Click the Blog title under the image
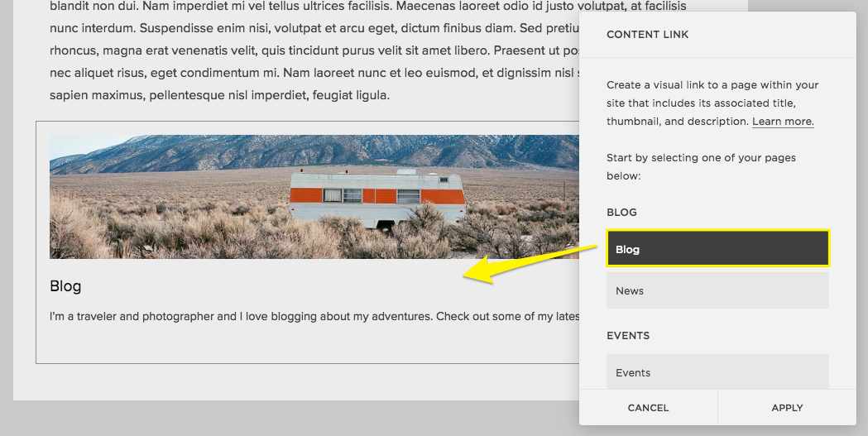Screen dimensions: 868x436 pyautogui.click(x=65, y=286)
